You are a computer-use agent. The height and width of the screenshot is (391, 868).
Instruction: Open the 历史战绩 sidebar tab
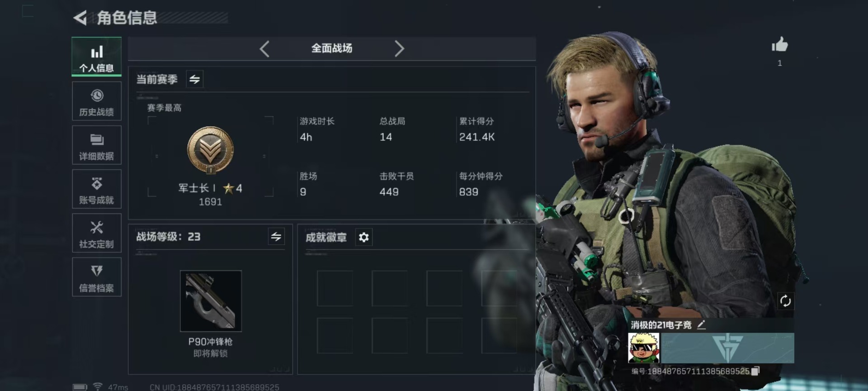pos(96,101)
